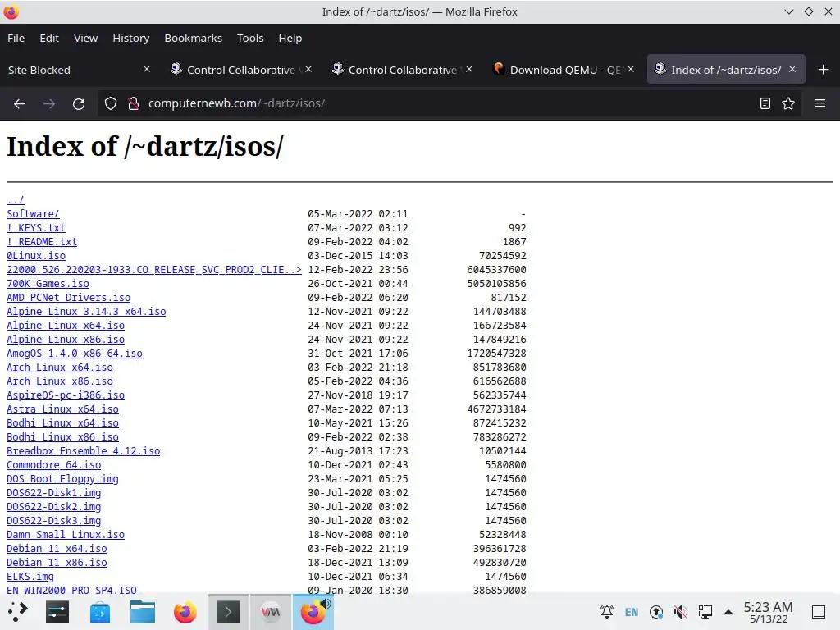This screenshot has height=630, width=840.
Task: Open the parent directory ../ link
Action: (15, 200)
